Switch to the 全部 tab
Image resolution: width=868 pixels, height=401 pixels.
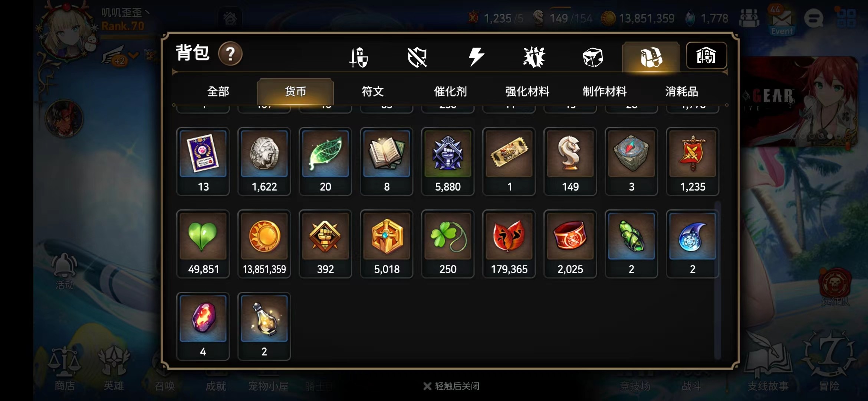[x=218, y=91]
